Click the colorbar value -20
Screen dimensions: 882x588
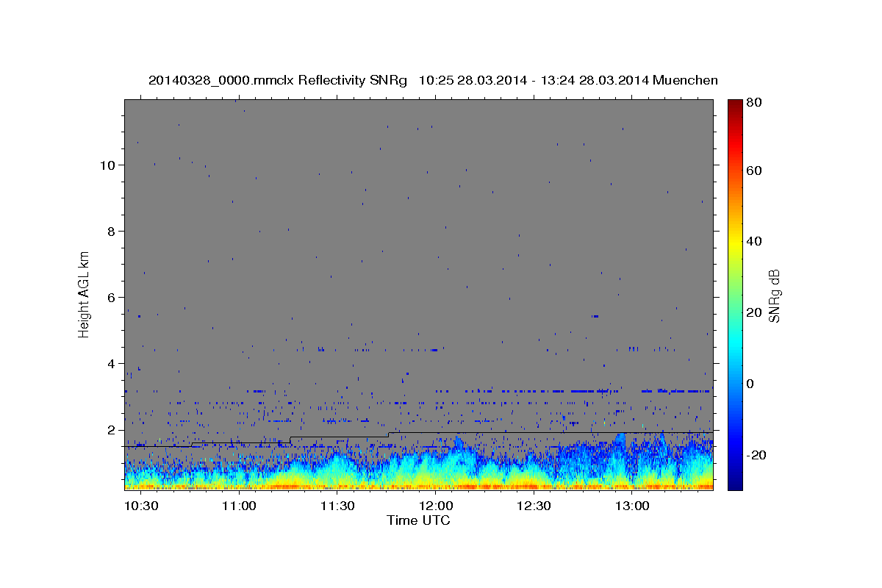pyautogui.click(x=758, y=455)
